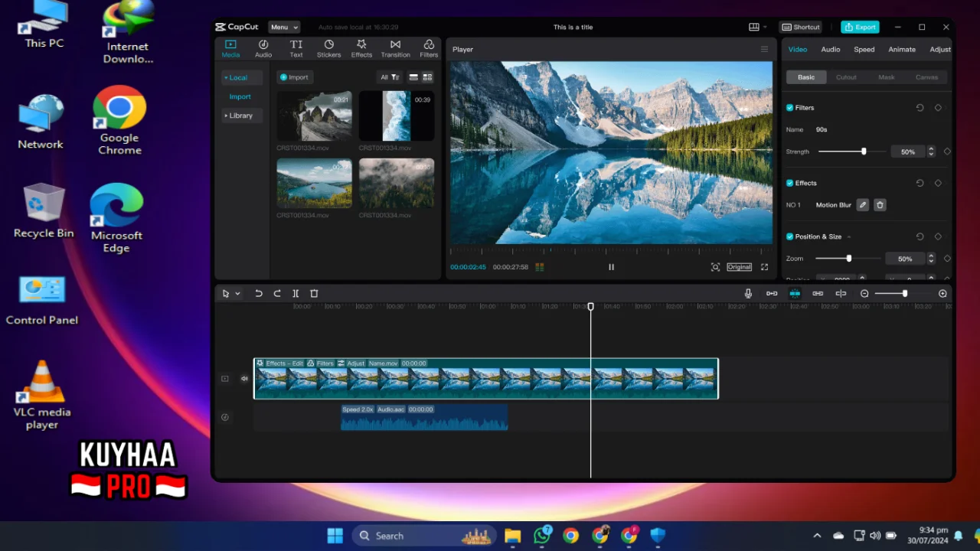Toggle main track magnet
This screenshot has height=551, width=980.
pyautogui.click(x=772, y=294)
